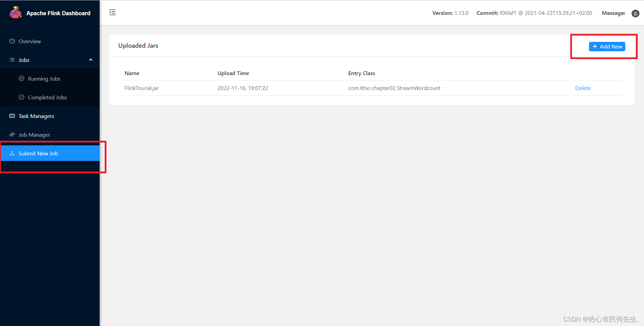Go to Completed Jobs
This screenshot has width=644, height=326.
[50, 97]
